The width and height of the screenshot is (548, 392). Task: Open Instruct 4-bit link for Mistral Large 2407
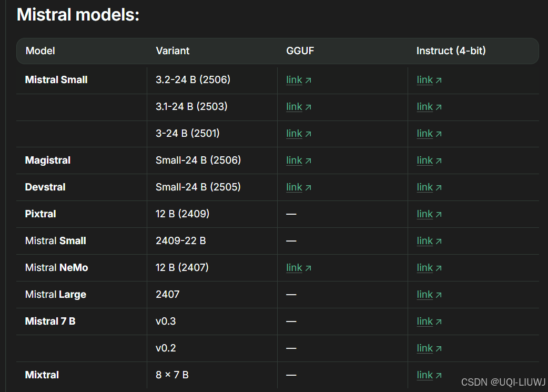tap(429, 295)
